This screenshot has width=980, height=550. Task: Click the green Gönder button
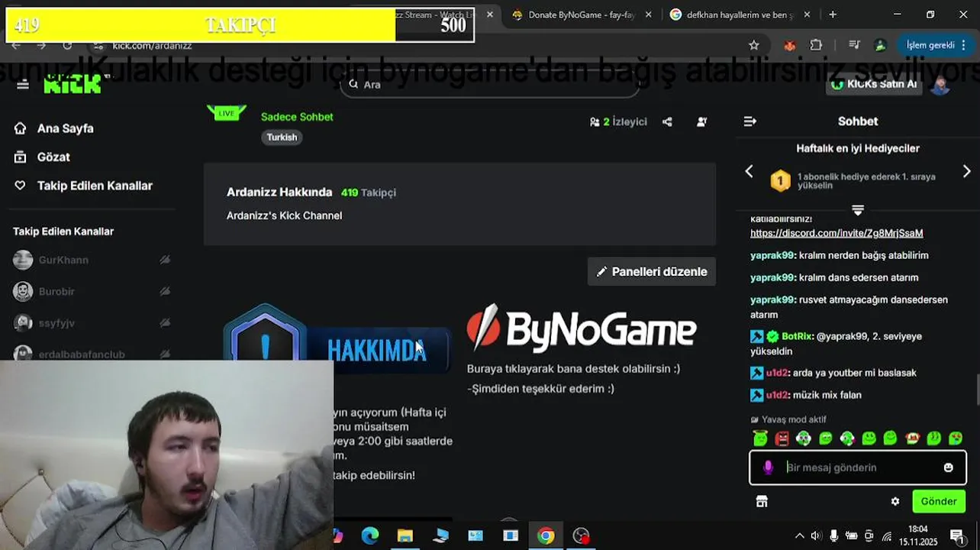click(939, 502)
